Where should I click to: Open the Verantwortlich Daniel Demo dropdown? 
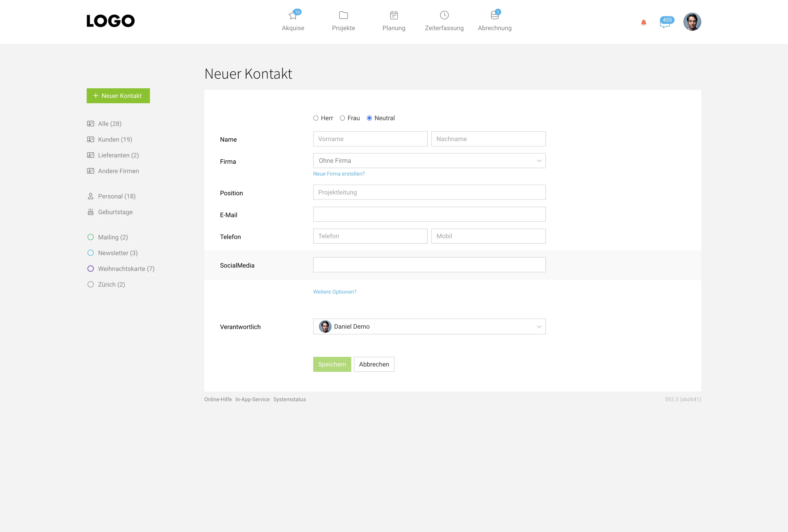(429, 327)
